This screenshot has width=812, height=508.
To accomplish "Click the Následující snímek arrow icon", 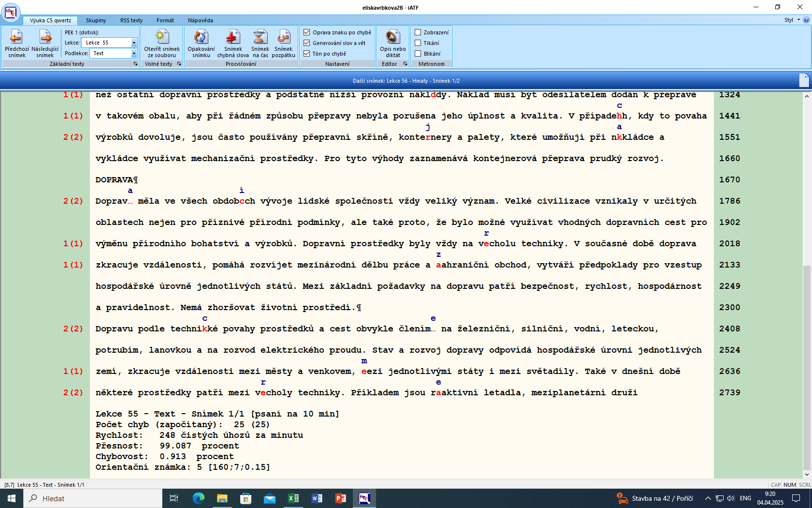I will 45,37.
